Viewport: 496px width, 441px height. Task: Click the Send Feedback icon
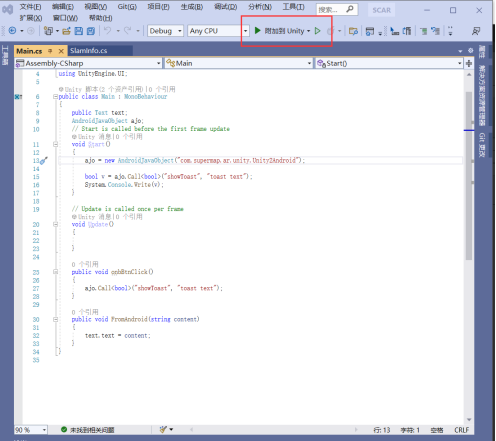point(476,31)
